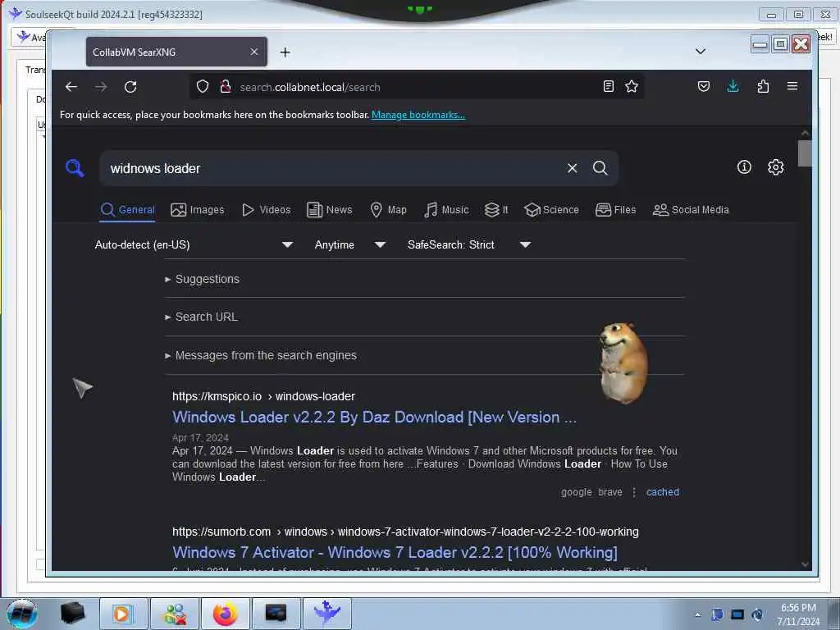This screenshot has width=840, height=630.
Task: Switch to Science search category
Action: point(551,210)
